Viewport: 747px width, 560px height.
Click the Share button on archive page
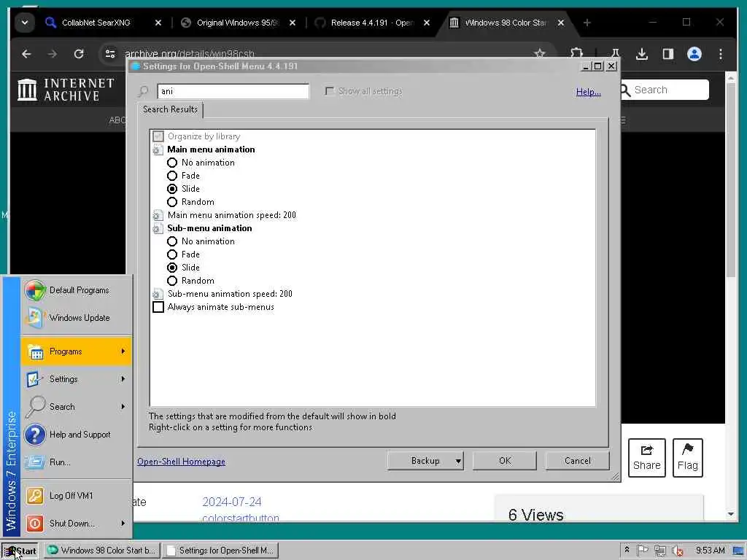click(x=646, y=458)
